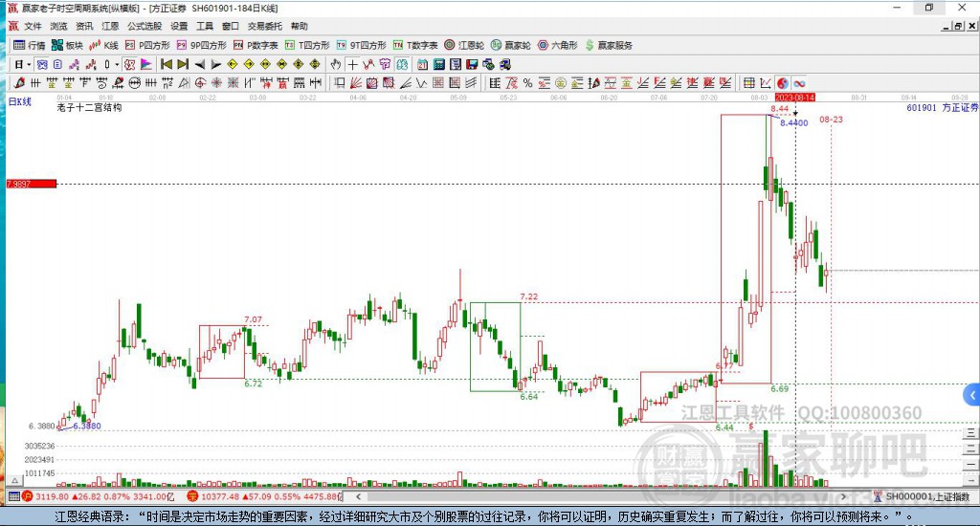Click the infinity loop icon
This screenshot has width=980, height=526.
click(x=799, y=83)
